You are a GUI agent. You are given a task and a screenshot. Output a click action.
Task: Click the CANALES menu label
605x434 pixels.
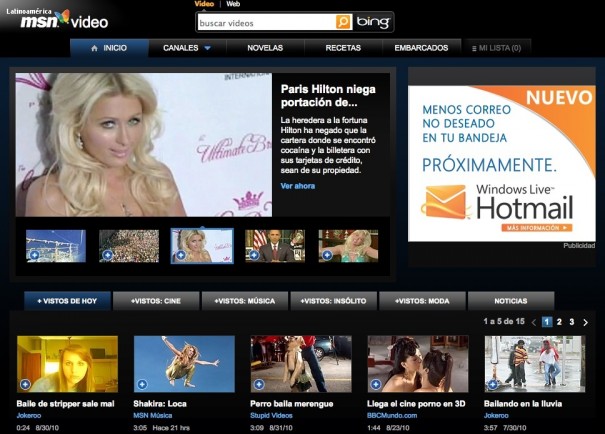pyautogui.click(x=181, y=48)
